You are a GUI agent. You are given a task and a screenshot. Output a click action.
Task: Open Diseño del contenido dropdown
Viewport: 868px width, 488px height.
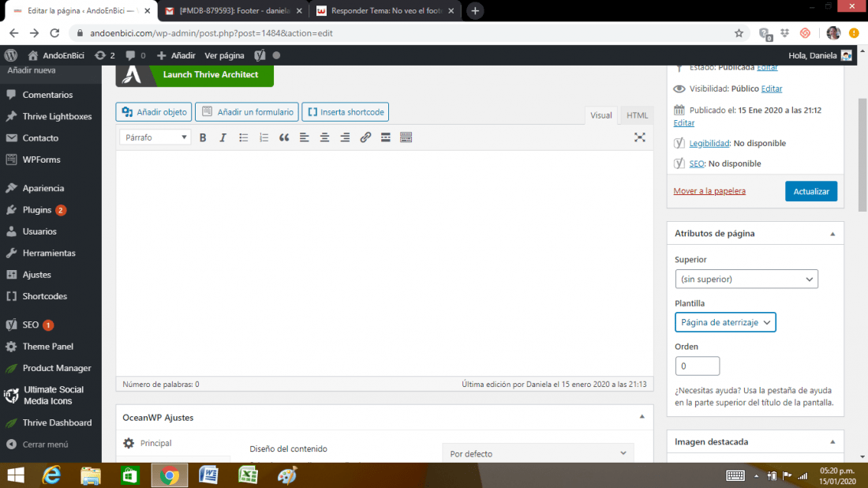(538, 454)
